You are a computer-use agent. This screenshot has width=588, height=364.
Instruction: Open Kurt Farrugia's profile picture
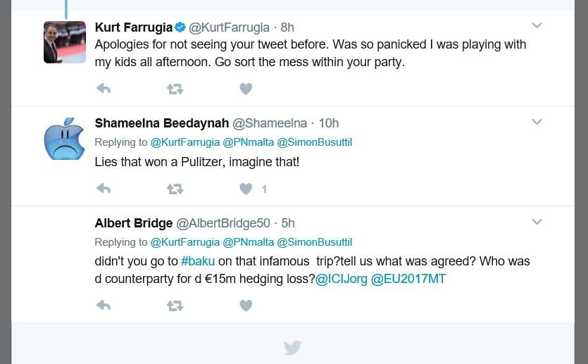65,42
